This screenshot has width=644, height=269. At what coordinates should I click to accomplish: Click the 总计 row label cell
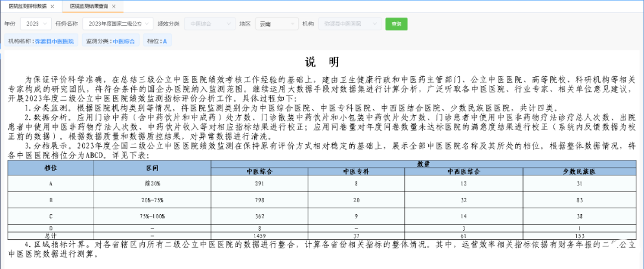(x=51, y=236)
